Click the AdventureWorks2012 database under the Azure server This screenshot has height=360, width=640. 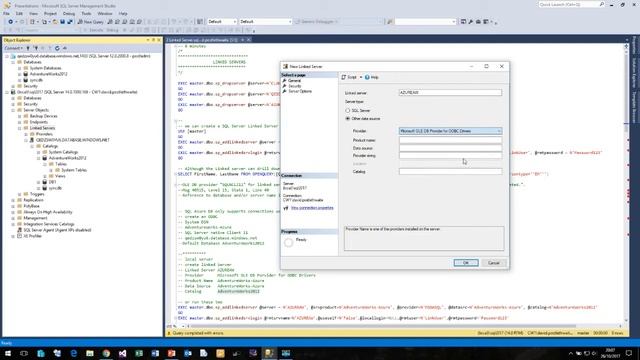[48, 74]
